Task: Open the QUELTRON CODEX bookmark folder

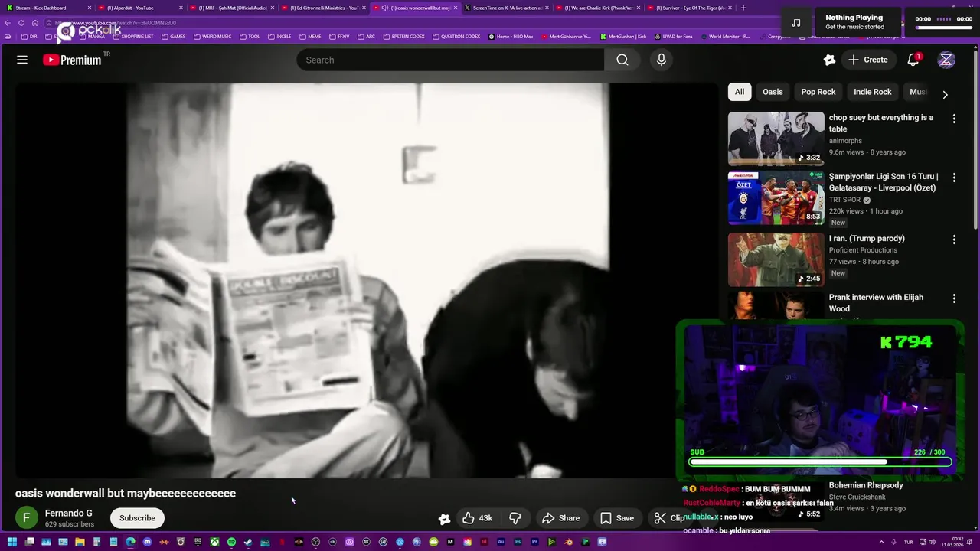Action: [x=456, y=36]
